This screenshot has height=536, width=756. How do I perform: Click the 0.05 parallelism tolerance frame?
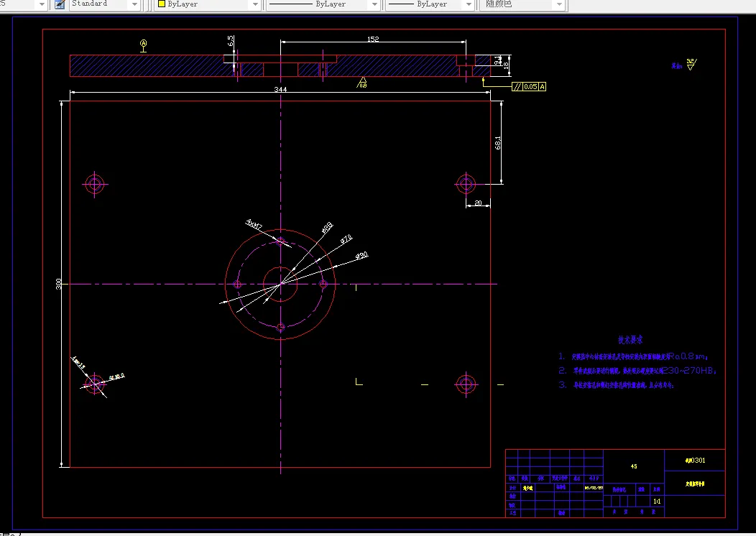click(529, 87)
